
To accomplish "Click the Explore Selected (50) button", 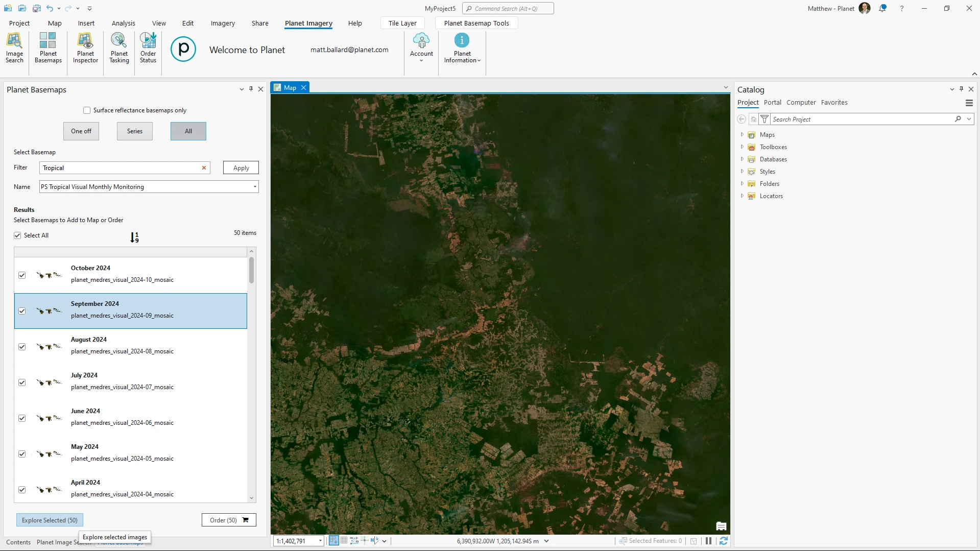I will 50,520.
